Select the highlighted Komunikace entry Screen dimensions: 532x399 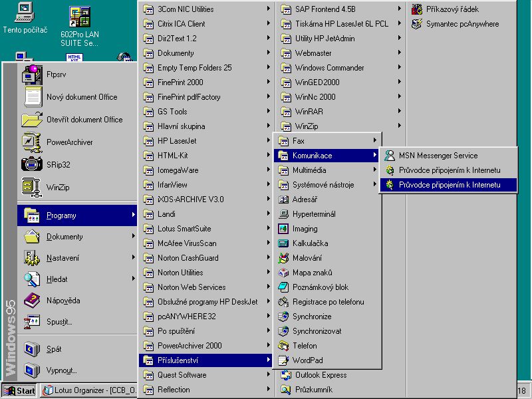[327, 156]
